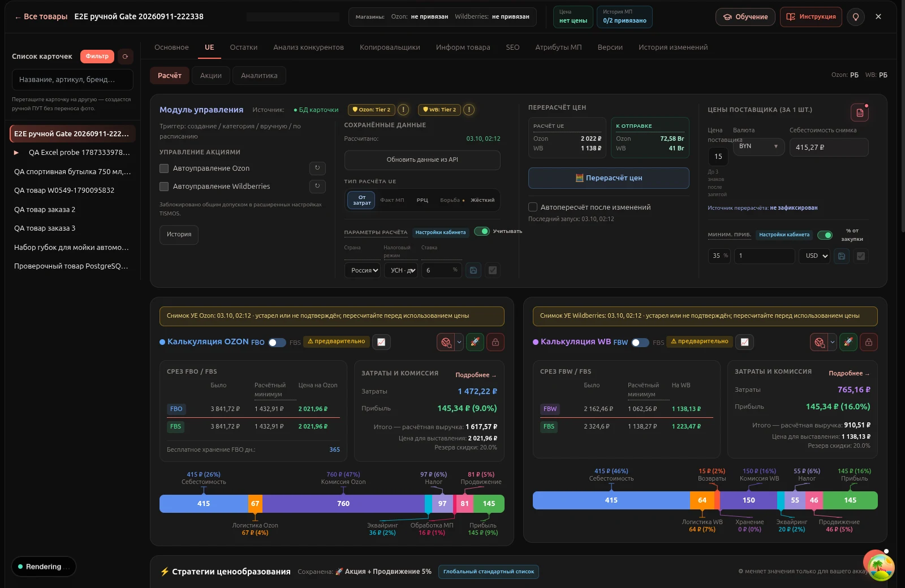This screenshot has width=905, height=588.
Task: Open the USD currency dropdown
Action: coord(816,256)
